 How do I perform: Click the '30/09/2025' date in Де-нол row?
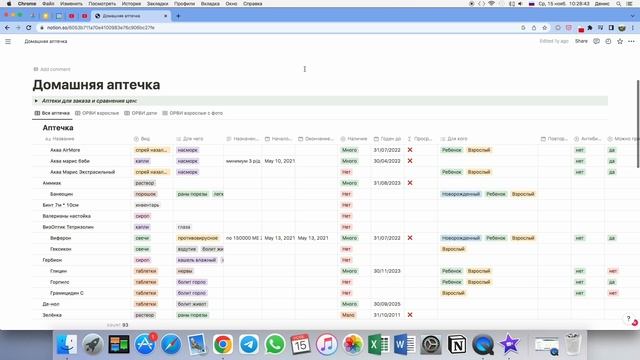[x=387, y=304]
